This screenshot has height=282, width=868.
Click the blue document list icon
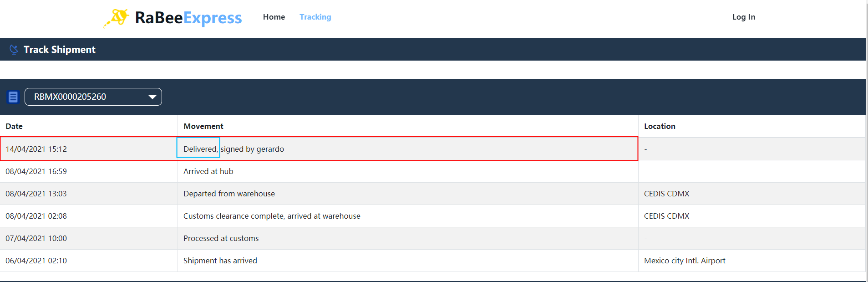[x=13, y=97]
